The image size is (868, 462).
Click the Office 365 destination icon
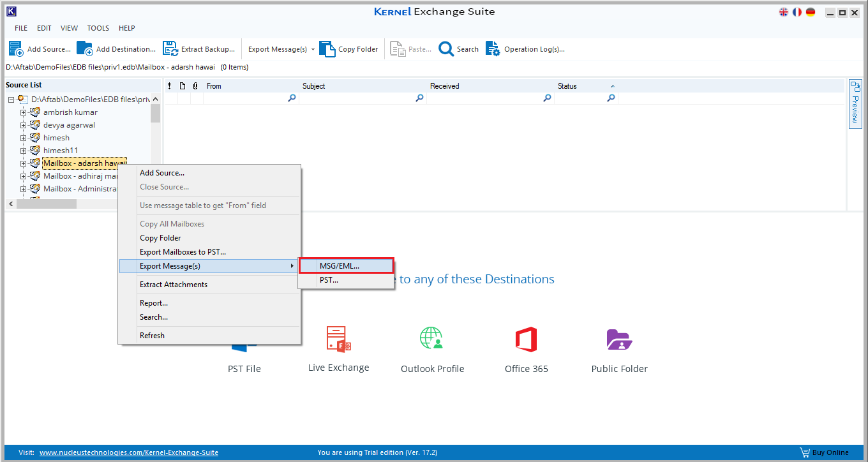pos(526,339)
